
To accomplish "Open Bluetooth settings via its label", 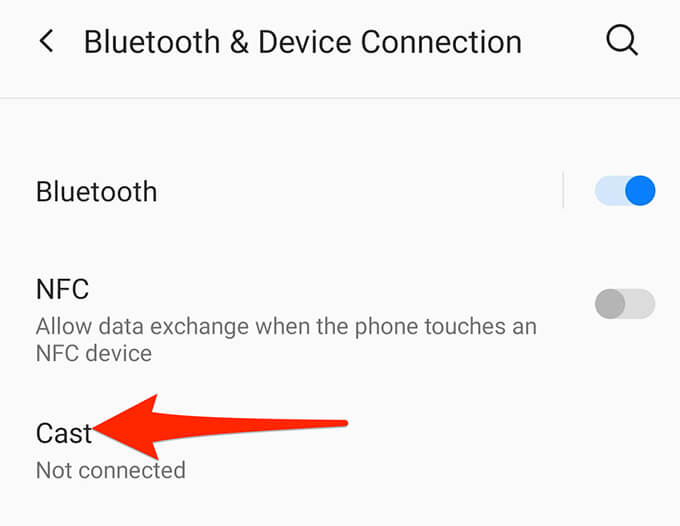I will tap(96, 192).
